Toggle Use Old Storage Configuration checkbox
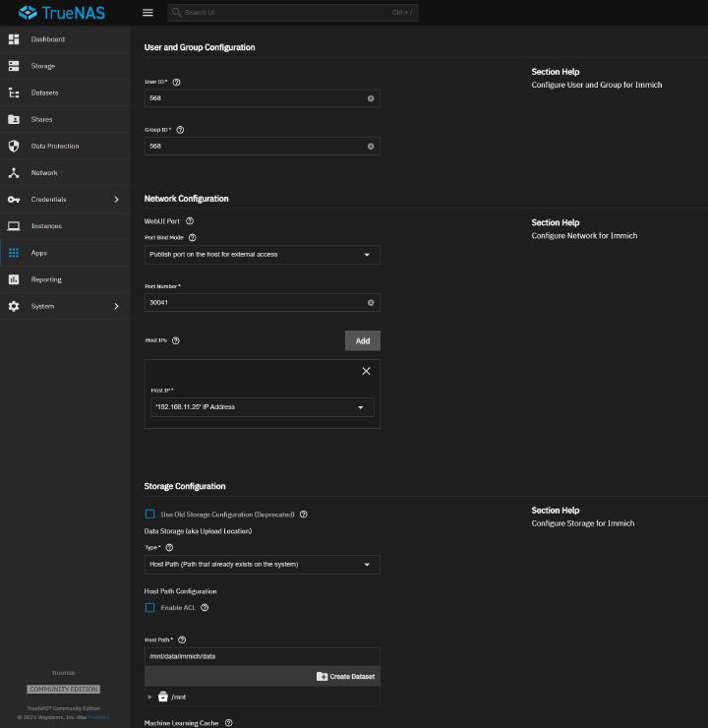Screen dimensions: 708x728 click(149, 514)
